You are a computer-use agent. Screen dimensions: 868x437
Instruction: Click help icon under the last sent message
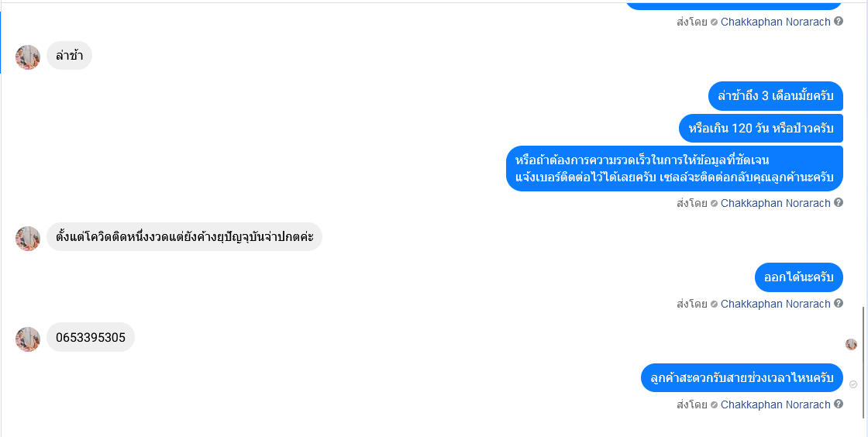click(x=839, y=404)
